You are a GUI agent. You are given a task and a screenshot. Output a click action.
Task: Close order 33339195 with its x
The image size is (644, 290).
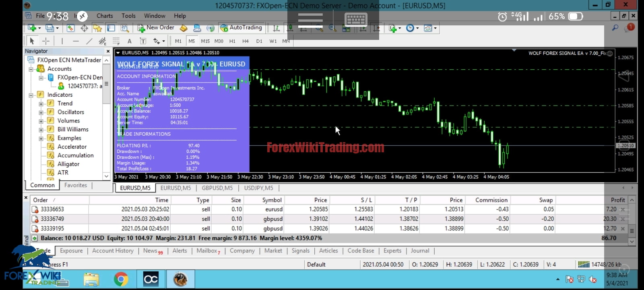coord(623,229)
